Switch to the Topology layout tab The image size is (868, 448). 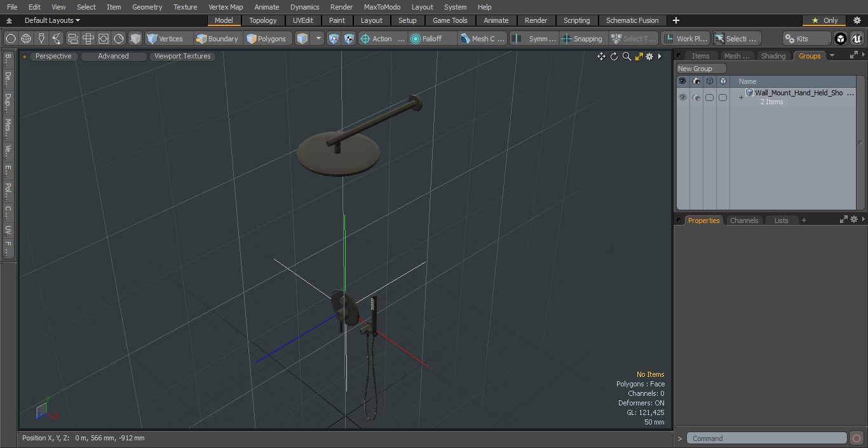point(262,20)
